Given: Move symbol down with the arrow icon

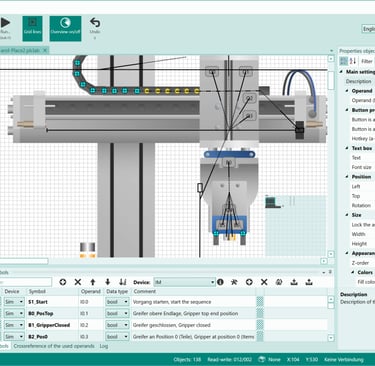Looking at the screenshot, I should pyautogui.click(x=107, y=282).
